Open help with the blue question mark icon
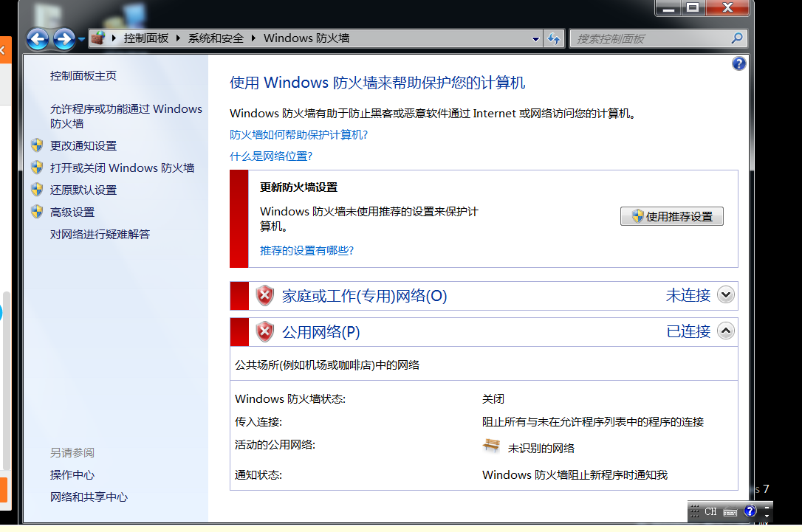The image size is (802, 532). 738,63
